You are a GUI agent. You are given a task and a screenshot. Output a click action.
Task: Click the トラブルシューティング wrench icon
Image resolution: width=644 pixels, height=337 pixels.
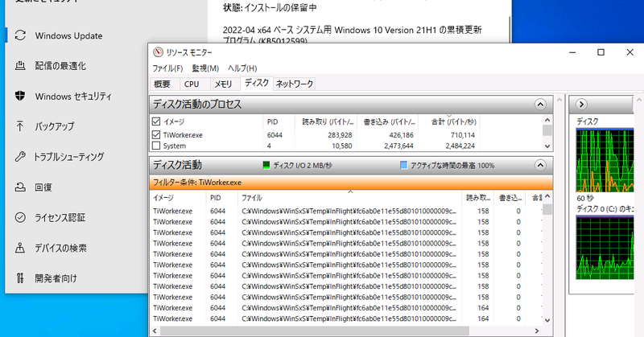click(20, 157)
